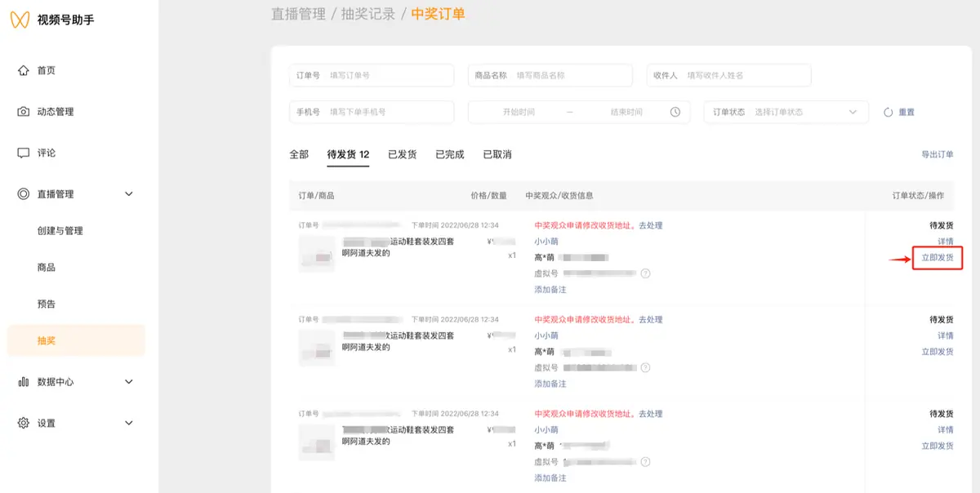
Task: Click 添加备注 in the first order
Action: (550, 290)
